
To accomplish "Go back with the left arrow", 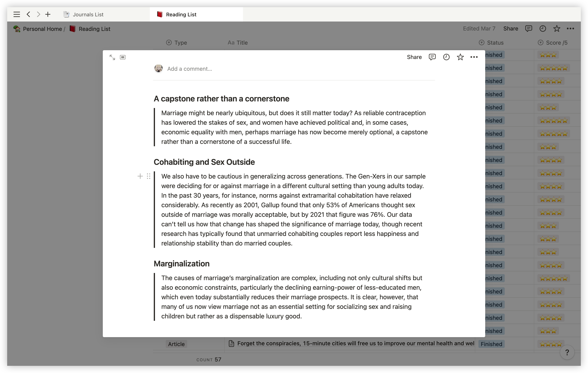I will [28, 14].
